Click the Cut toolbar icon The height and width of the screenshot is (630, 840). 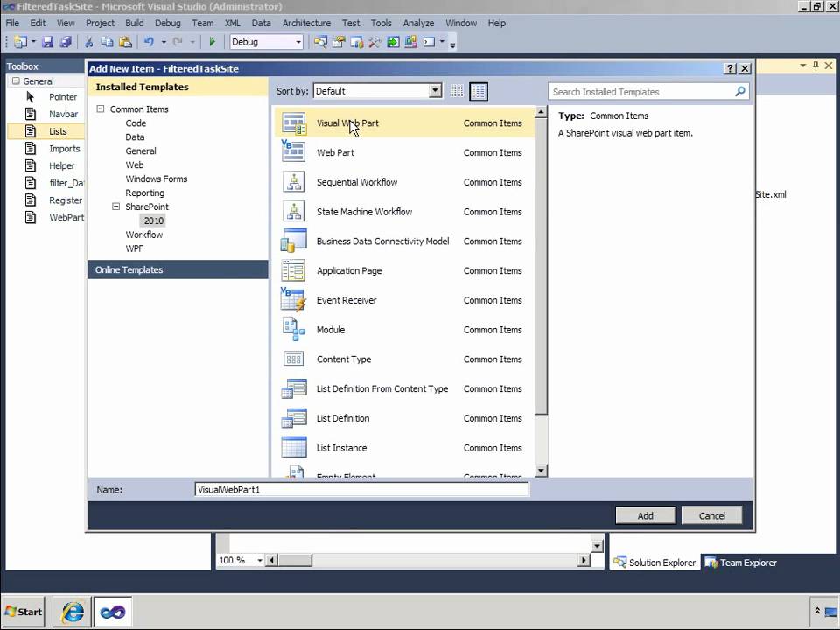89,42
